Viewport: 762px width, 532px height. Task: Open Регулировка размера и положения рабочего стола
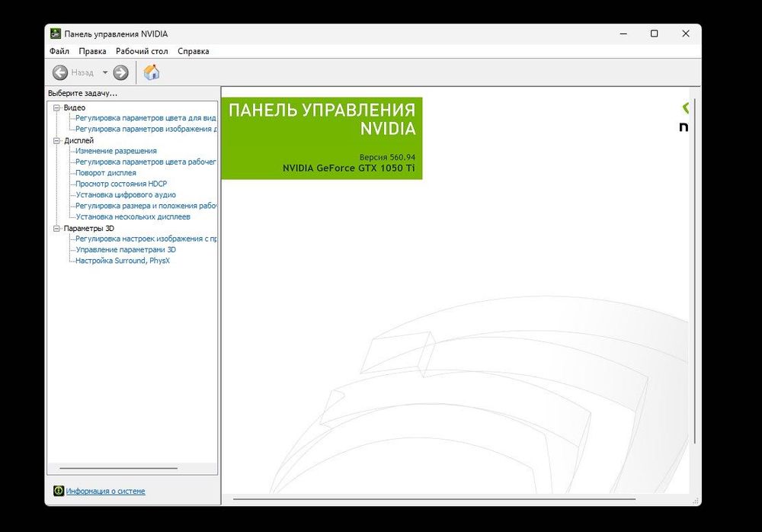146,206
